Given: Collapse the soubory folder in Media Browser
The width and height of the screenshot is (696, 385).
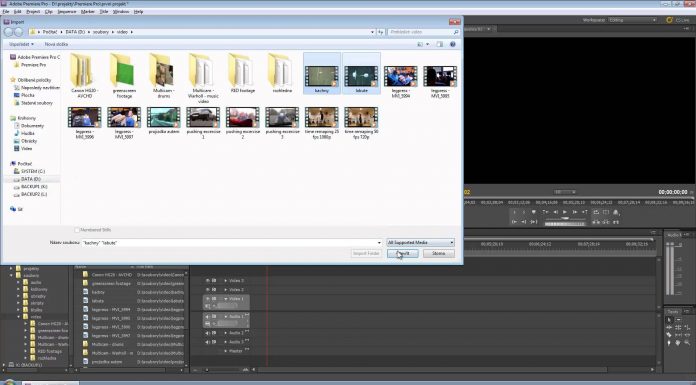Looking at the screenshot, I should [x=12, y=275].
